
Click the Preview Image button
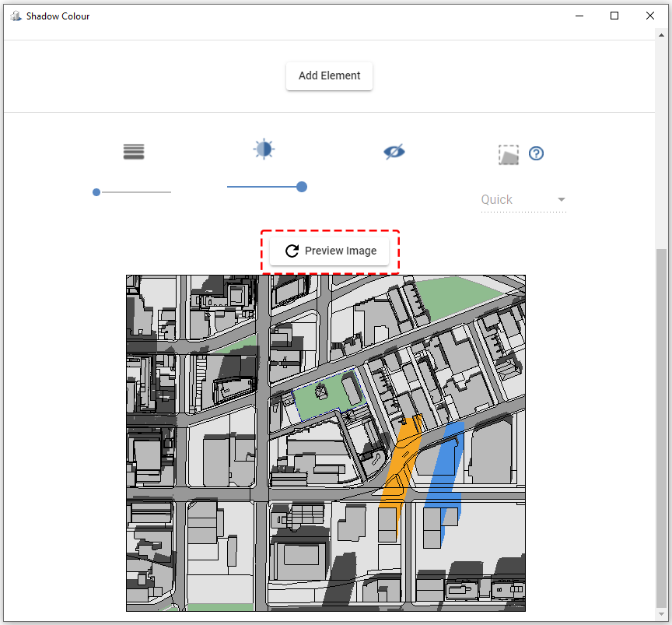(x=330, y=251)
